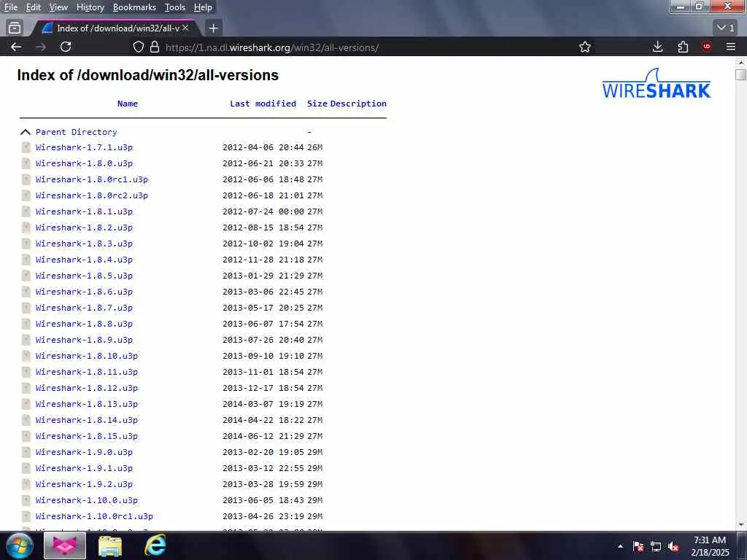The image size is (747, 560).
Task: Click the scrollbar down arrow
Action: tap(741, 525)
